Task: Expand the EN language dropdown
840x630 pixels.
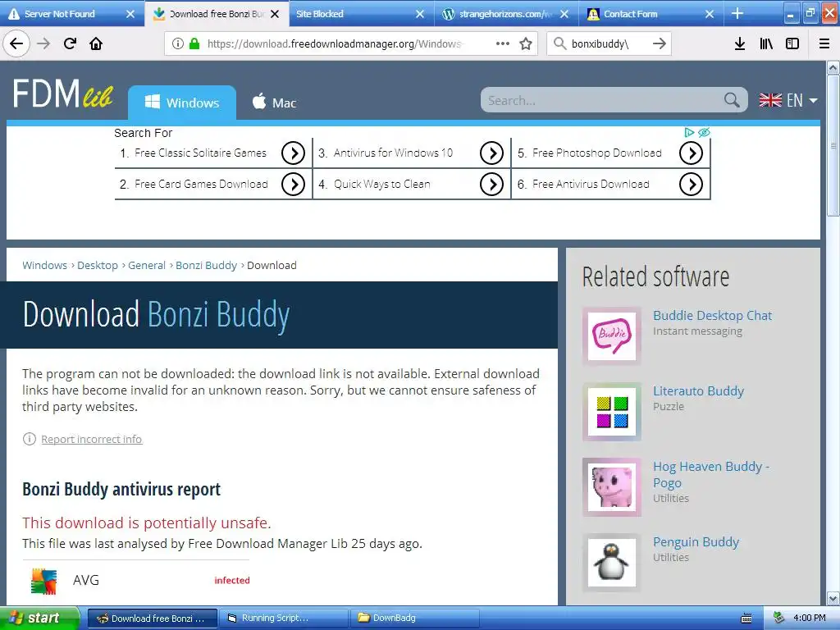Action: [x=788, y=100]
